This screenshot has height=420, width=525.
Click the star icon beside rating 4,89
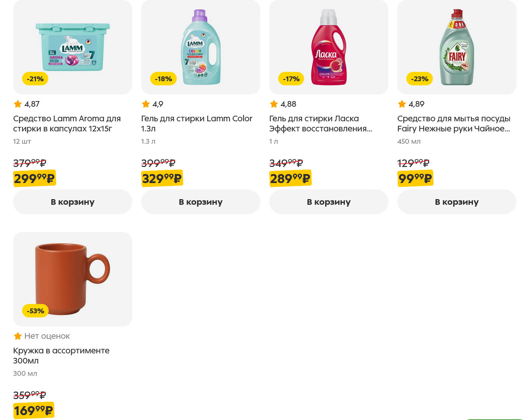tap(402, 104)
